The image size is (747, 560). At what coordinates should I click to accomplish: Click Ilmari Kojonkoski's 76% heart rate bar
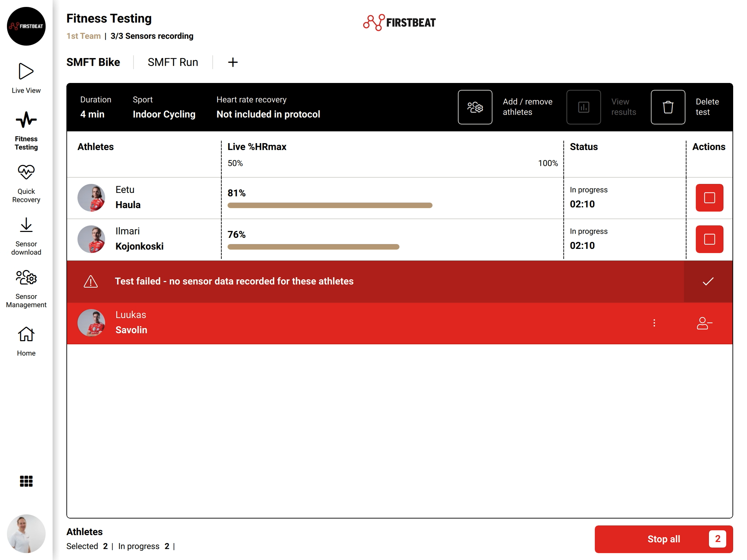pyautogui.click(x=313, y=247)
